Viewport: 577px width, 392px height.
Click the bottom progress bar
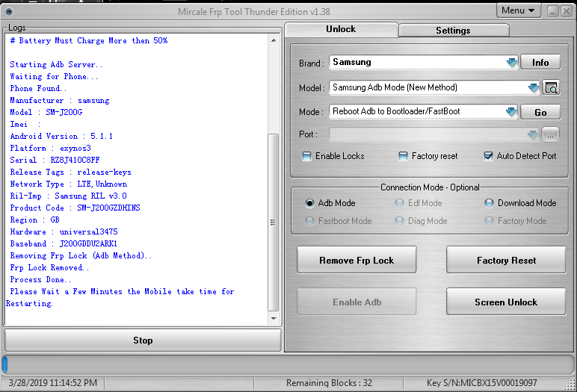tap(288, 365)
